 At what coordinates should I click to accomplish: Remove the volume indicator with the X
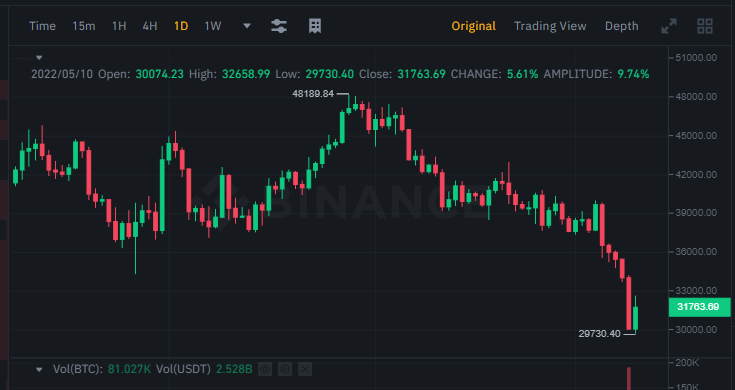click(305, 369)
